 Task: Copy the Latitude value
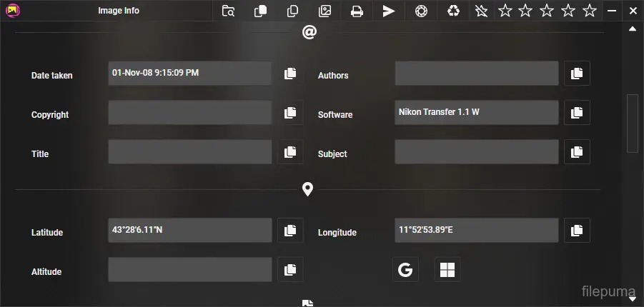(290, 231)
